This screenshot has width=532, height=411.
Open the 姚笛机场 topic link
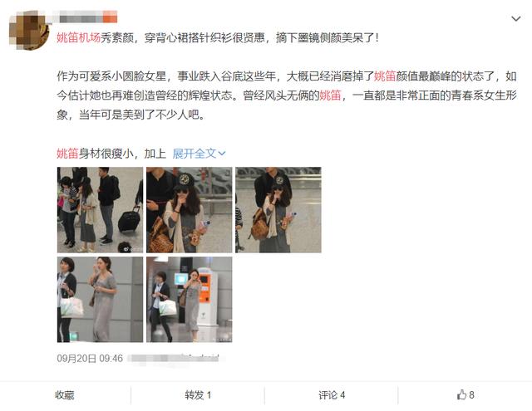tap(78, 37)
